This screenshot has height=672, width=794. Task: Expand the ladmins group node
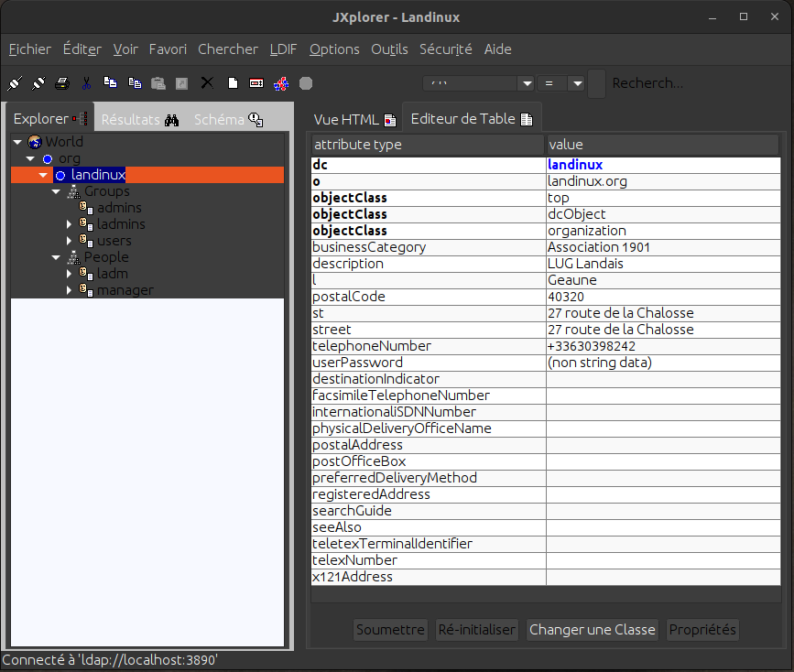click(69, 224)
